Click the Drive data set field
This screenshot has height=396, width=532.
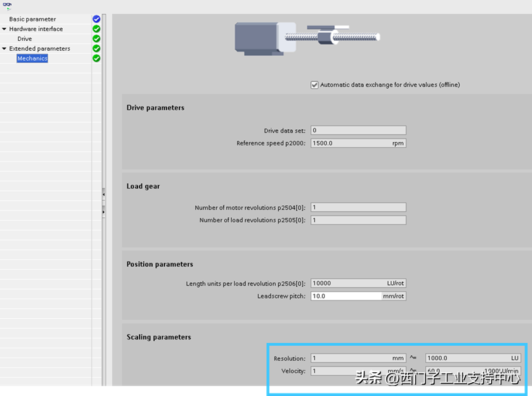point(358,131)
